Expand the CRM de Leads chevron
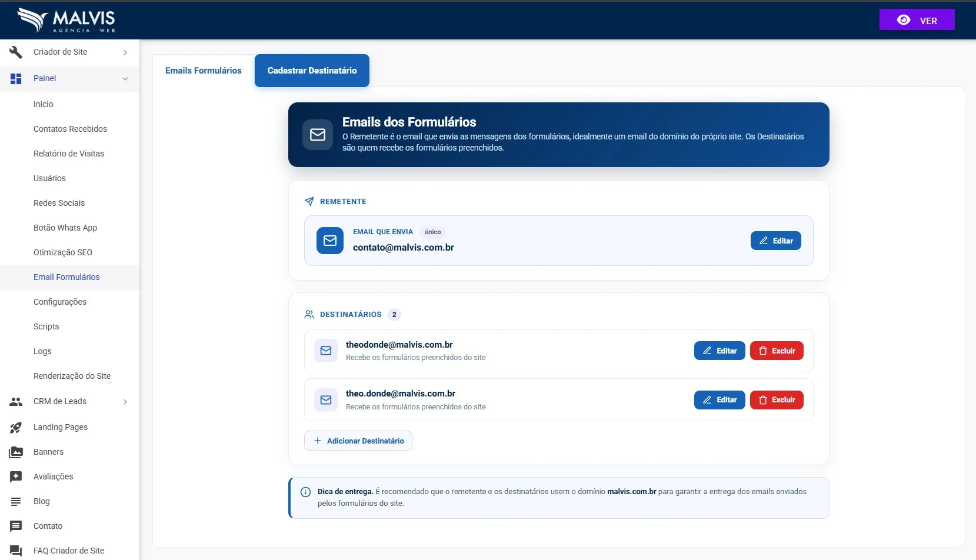The width and height of the screenshot is (976, 560). (125, 402)
